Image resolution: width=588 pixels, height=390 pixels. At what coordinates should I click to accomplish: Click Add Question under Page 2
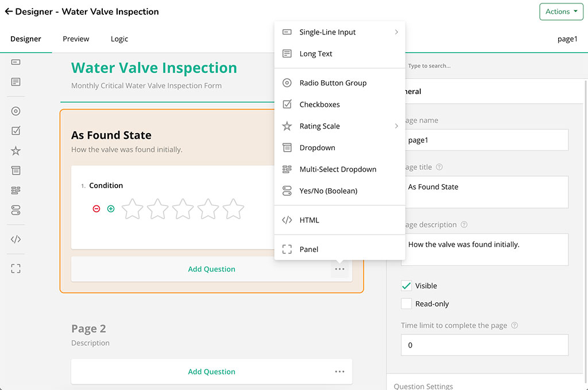pos(211,372)
